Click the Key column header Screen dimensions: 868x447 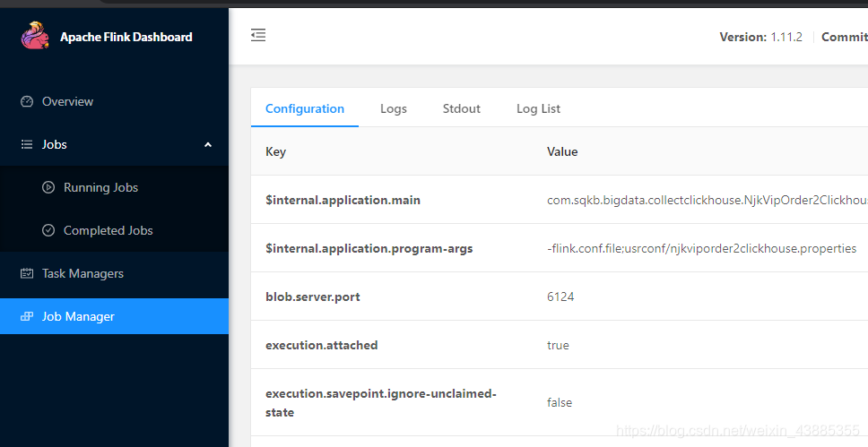275,151
